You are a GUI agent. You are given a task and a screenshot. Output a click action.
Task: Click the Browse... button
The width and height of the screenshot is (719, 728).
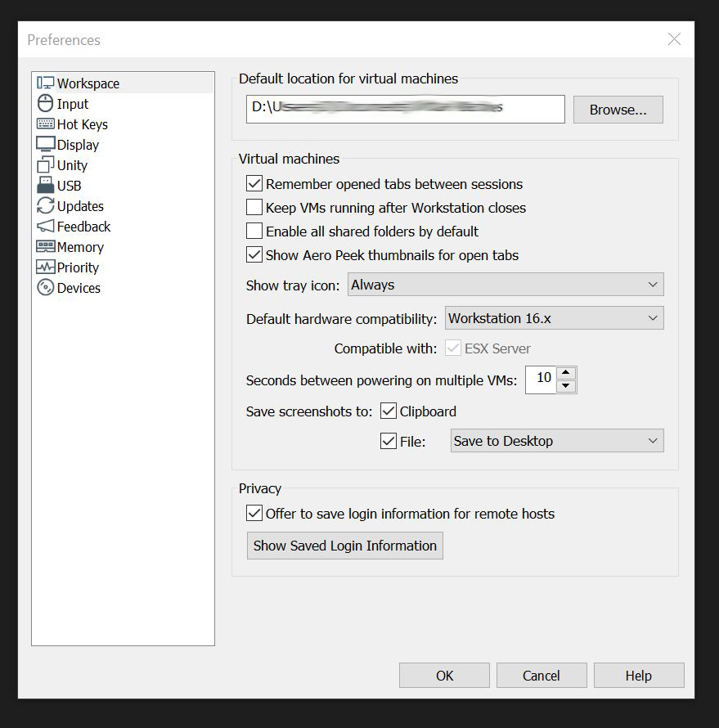click(x=618, y=110)
